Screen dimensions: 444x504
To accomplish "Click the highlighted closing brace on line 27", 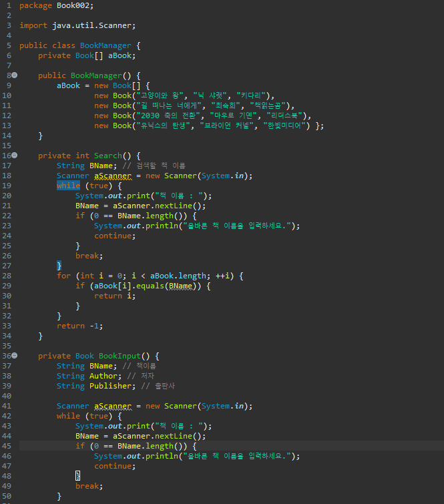I will click(59, 266).
